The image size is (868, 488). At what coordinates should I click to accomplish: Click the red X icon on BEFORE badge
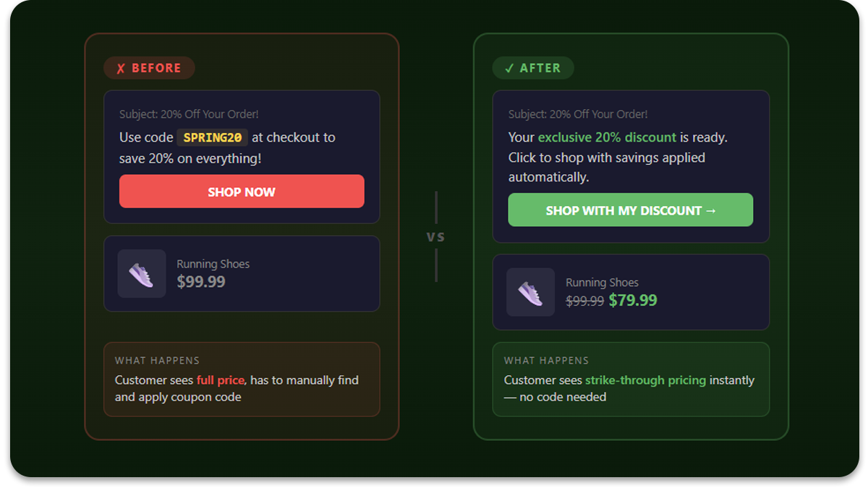coord(122,68)
